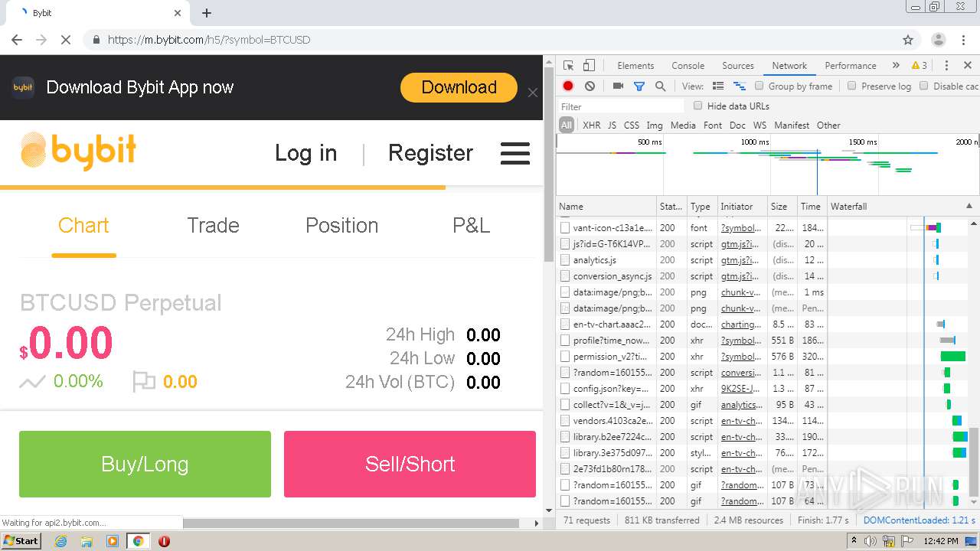Dismiss the Download Bybit App banner
Image resolution: width=980 pixels, height=551 pixels.
tap(533, 93)
